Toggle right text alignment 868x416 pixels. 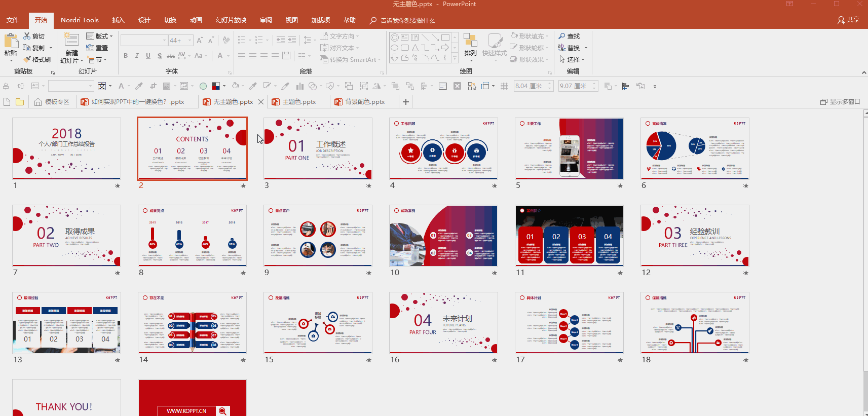coord(263,56)
